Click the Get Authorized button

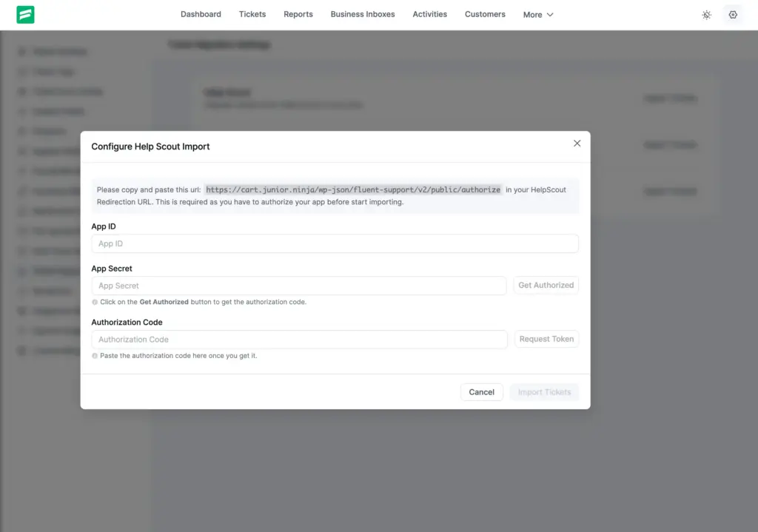coord(546,285)
